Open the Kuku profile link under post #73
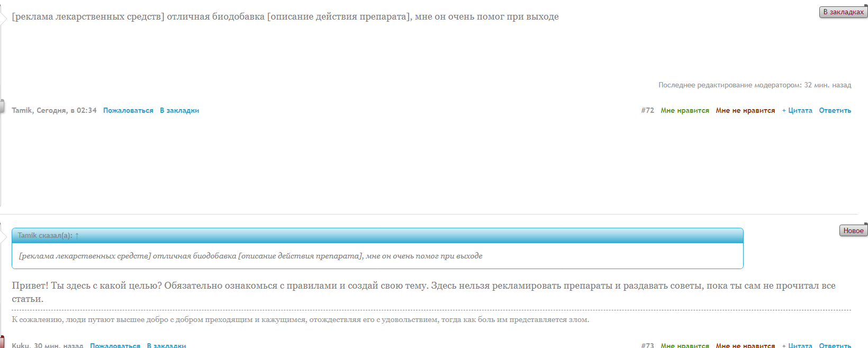 tap(21, 345)
